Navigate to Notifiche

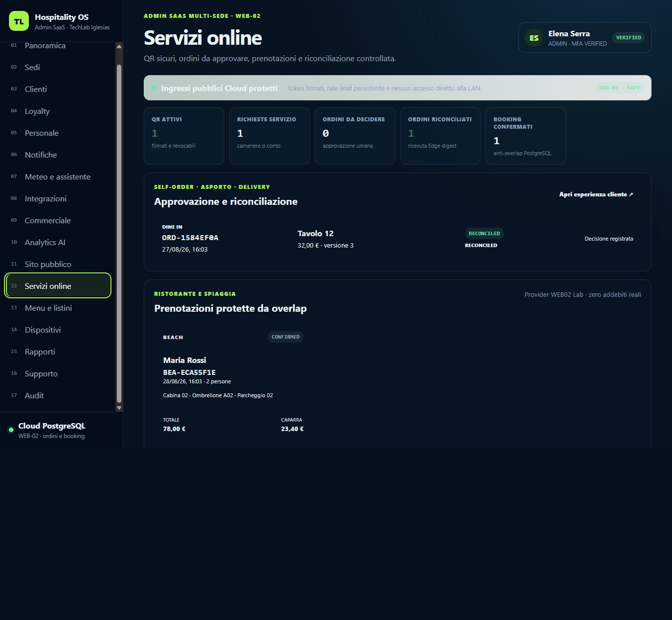[58, 155]
